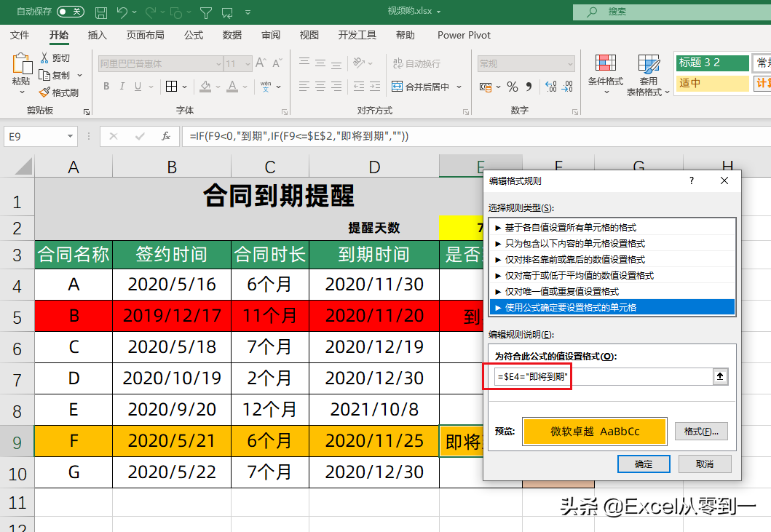Click the center horizontally icon
Screen dimensions: 771x532
320,87
